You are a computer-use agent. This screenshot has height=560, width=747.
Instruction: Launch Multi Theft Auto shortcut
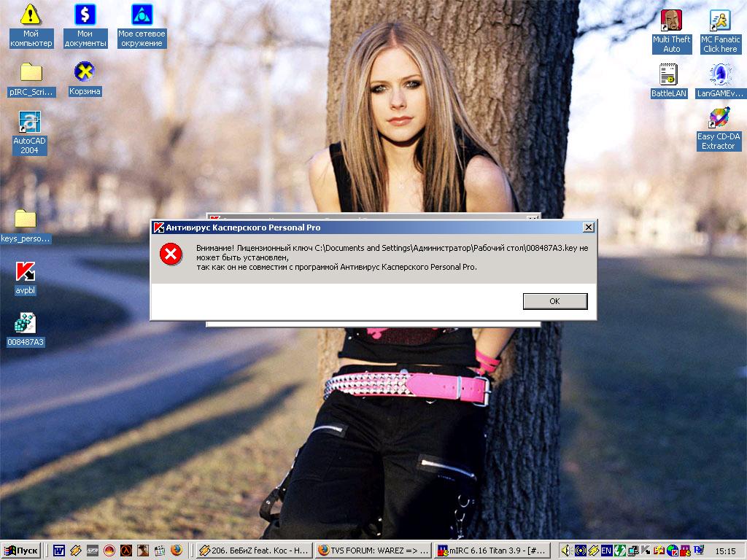671,20
